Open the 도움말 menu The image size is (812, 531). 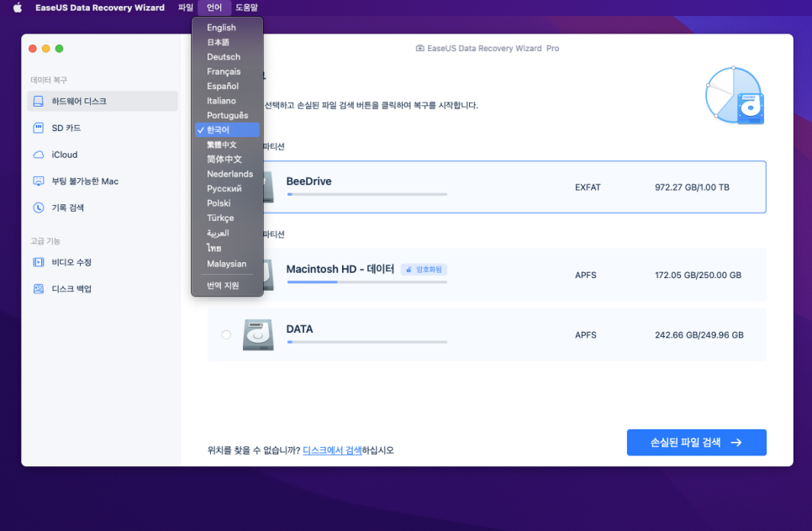click(x=246, y=8)
